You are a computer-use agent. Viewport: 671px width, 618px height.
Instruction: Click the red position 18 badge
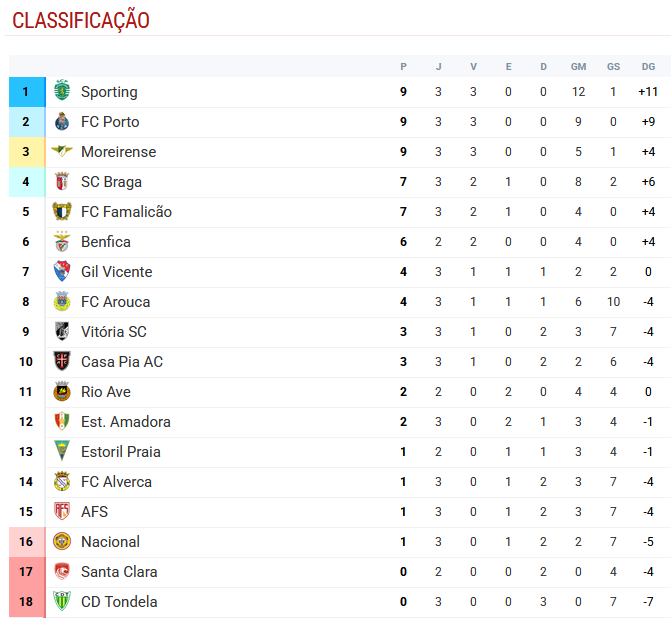(x=27, y=602)
